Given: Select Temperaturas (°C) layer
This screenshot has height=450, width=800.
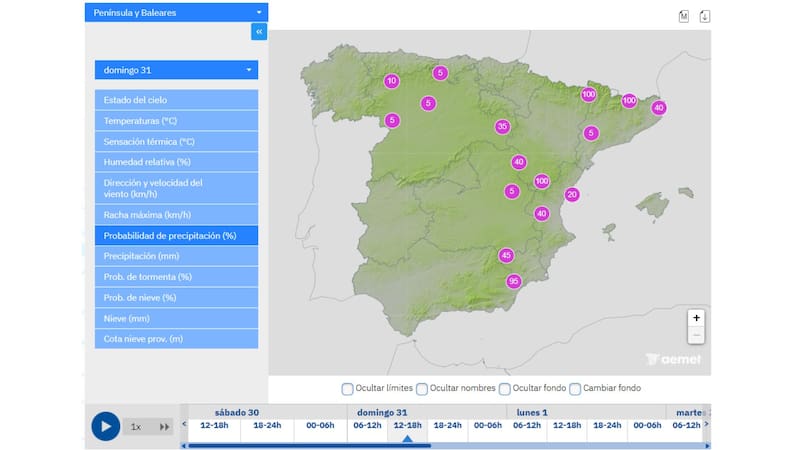Looking at the screenshot, I should click(x=177, y=121).
